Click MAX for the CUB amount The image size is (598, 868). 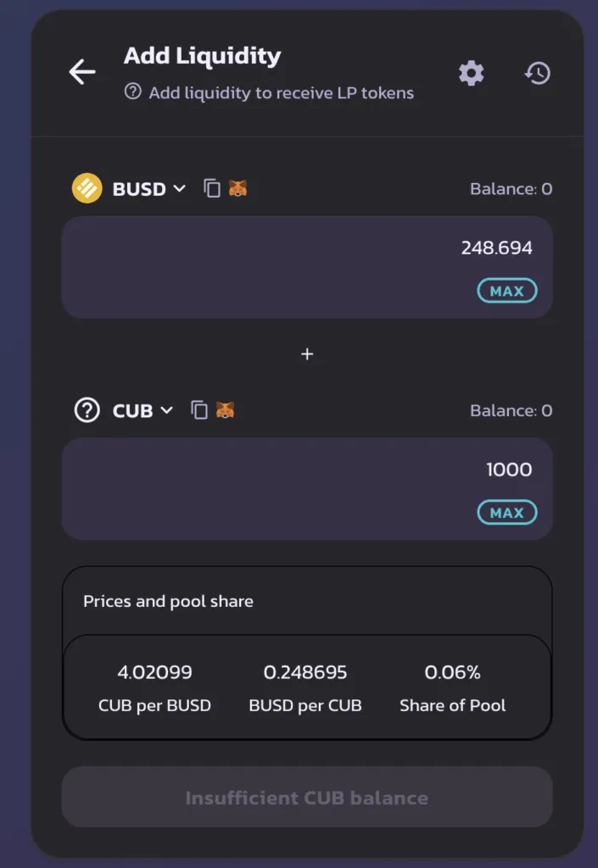tap(507, 513)
